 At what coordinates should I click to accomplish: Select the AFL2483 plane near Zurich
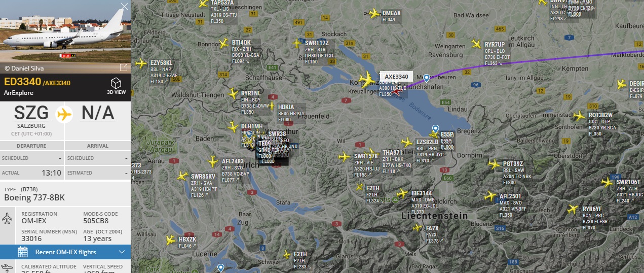pyautogui.click(x=214, y=163)
